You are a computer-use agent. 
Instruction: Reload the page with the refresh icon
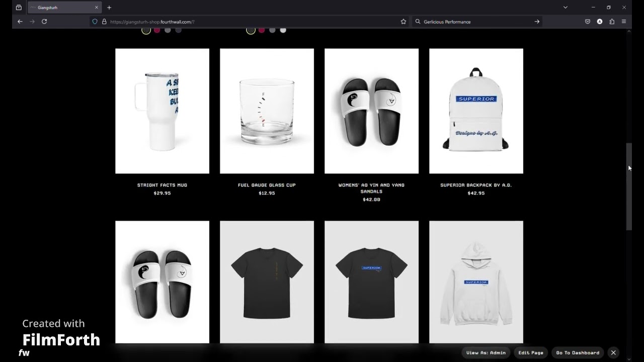[x=44, y=22]
